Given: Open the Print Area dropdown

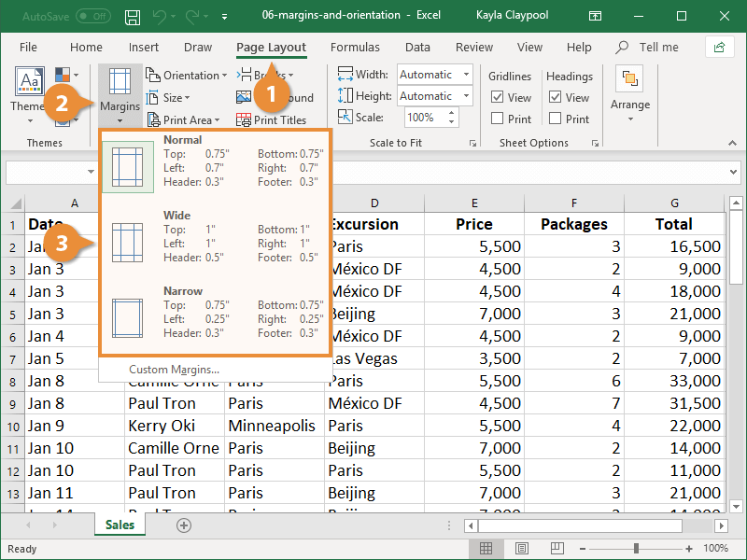Looking at the screenshot, I should [x=184, y=120].
